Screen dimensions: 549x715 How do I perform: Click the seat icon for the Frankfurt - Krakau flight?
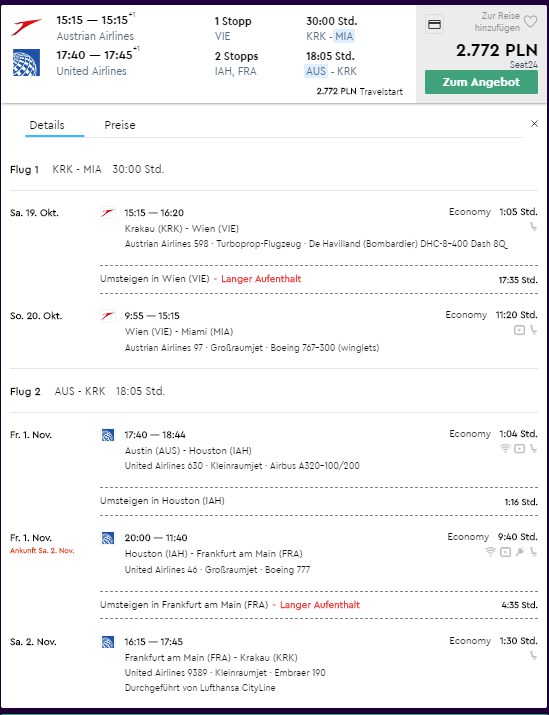pyautogui.click(x=533, y=656)
